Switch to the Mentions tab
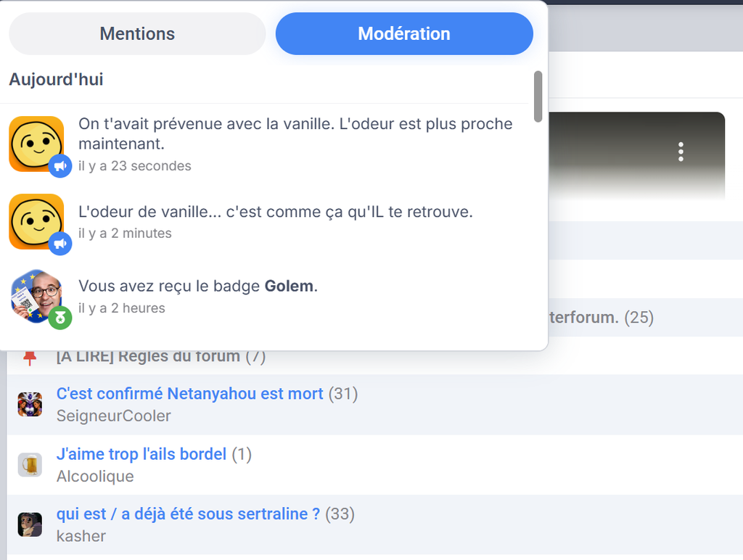This screenshot has height=560, width=743. click(137, 33)
